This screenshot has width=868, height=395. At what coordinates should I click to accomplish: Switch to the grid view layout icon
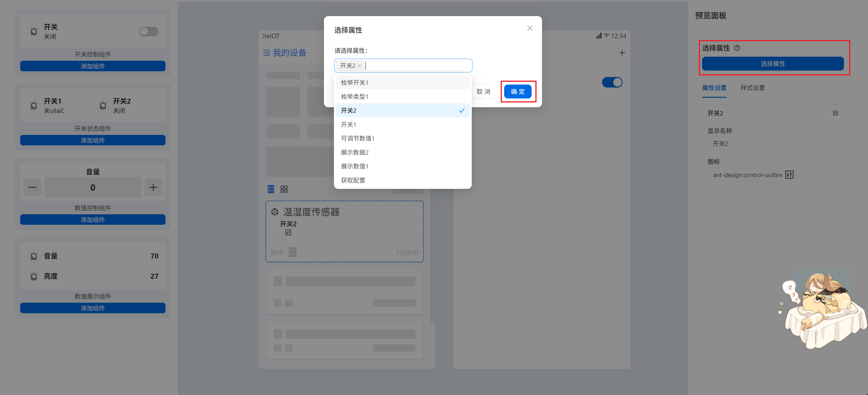[284, 189]
